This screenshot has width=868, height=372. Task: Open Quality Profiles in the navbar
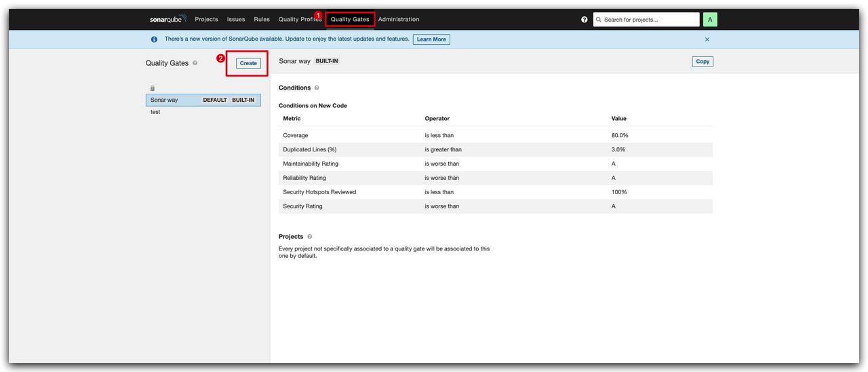(x=300, y=20)
